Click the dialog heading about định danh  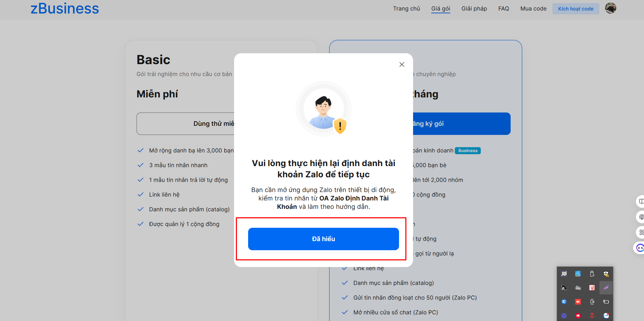tap(324, 169)
